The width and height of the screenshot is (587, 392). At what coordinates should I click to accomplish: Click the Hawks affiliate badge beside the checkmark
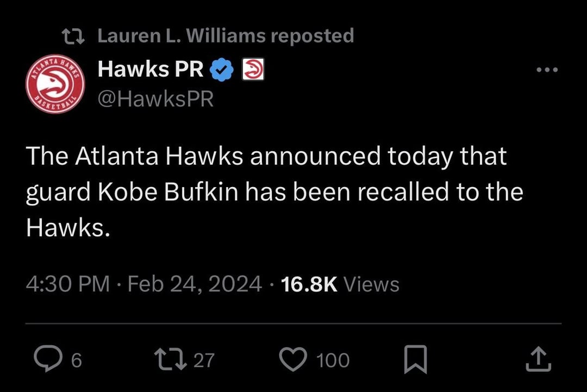(x=252, y=70)
